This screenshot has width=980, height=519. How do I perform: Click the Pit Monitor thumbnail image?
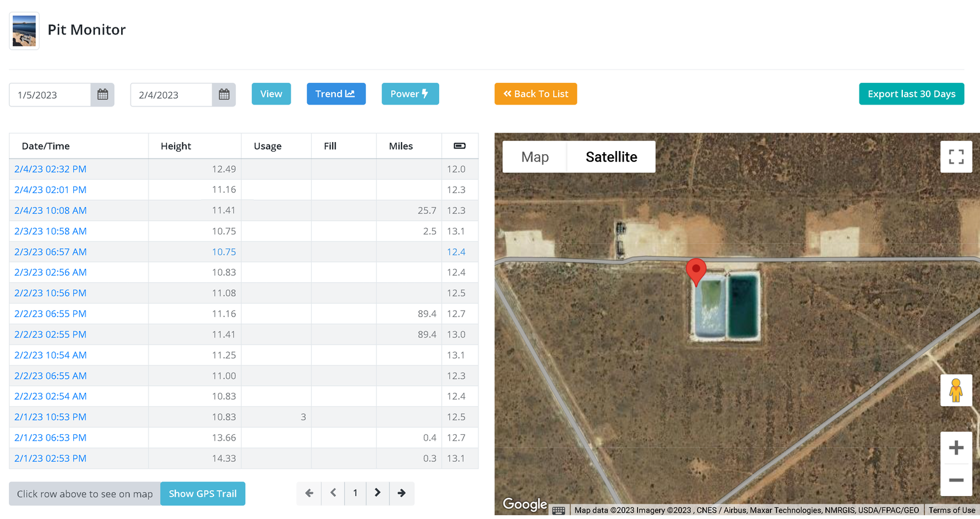click(24, 31)
